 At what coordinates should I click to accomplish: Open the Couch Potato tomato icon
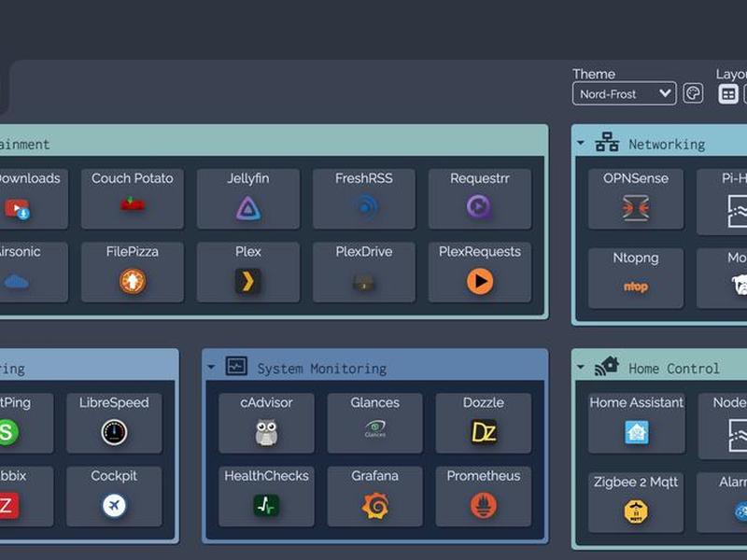(x=132, y=204)
